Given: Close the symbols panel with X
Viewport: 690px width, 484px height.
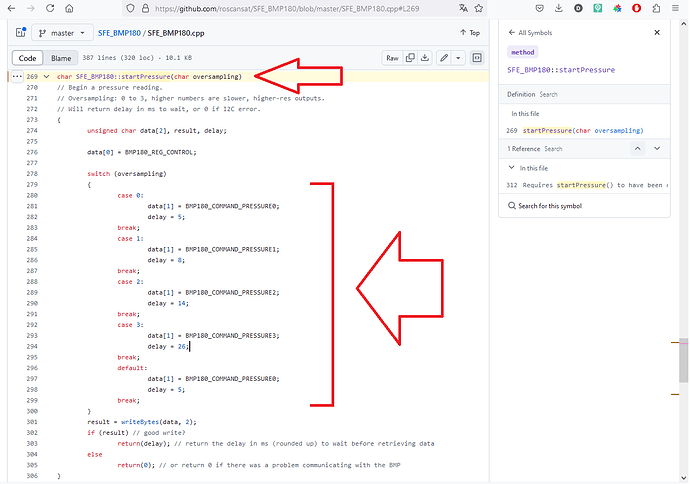Looking at the screenshot, I should 657,33.
